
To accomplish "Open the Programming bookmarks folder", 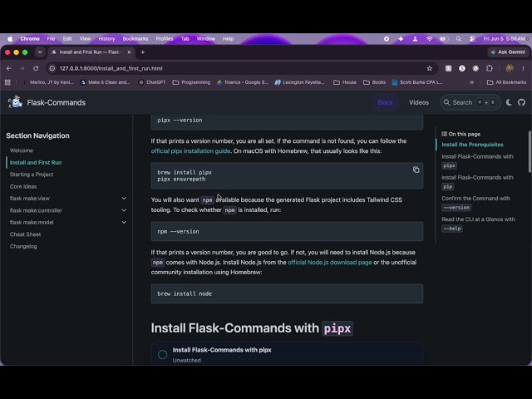I will pyautogui.click(x=191, y=82).
